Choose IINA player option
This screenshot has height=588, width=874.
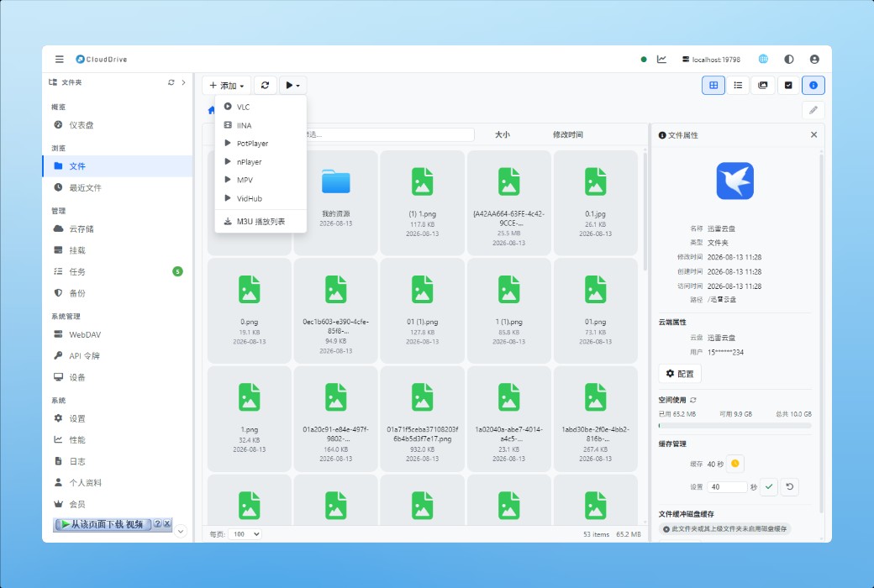261,125
